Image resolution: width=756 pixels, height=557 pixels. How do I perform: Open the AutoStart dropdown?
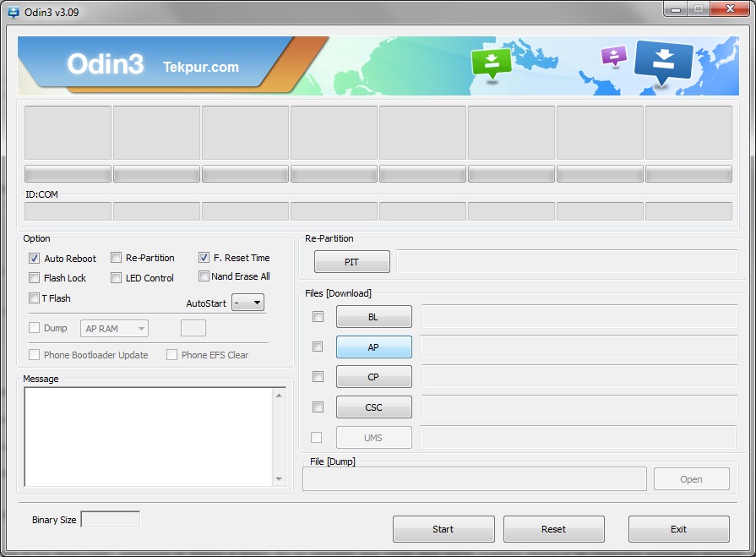247,303
